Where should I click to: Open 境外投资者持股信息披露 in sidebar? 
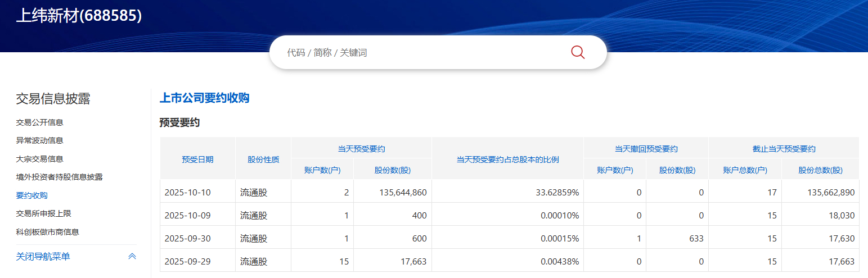[x=59, y=177]
